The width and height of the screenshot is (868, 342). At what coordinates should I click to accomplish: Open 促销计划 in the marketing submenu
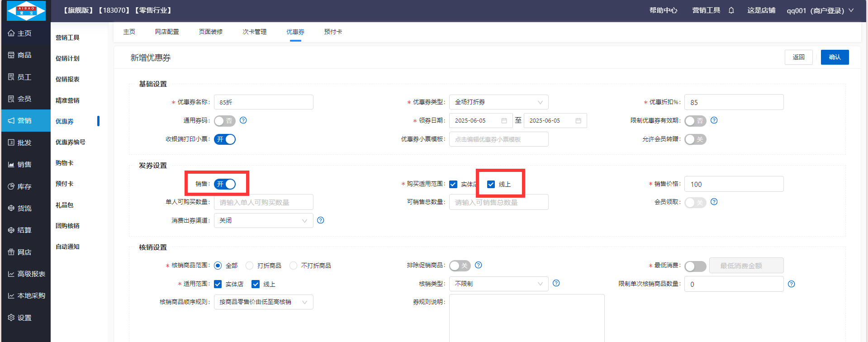67,58
